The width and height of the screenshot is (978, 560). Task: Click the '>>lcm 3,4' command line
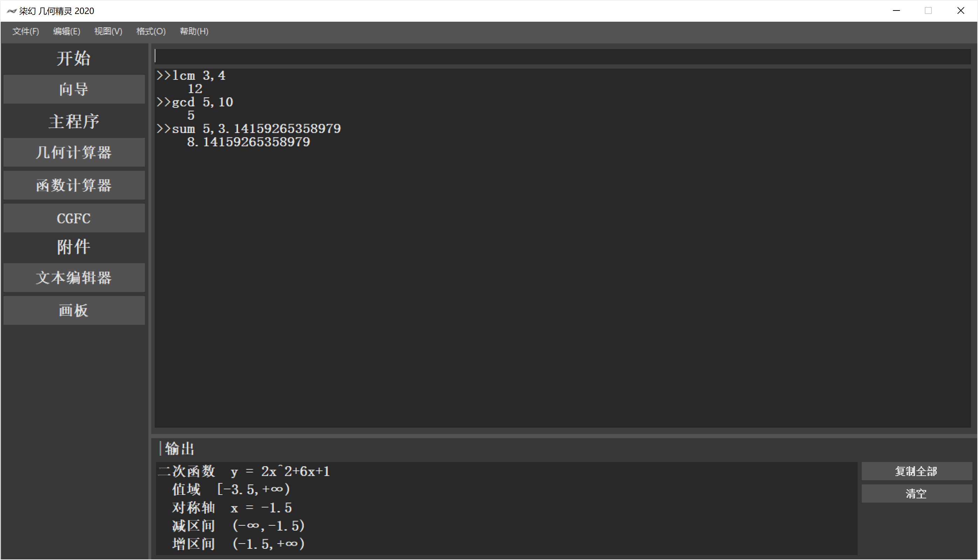pos(191,76)
